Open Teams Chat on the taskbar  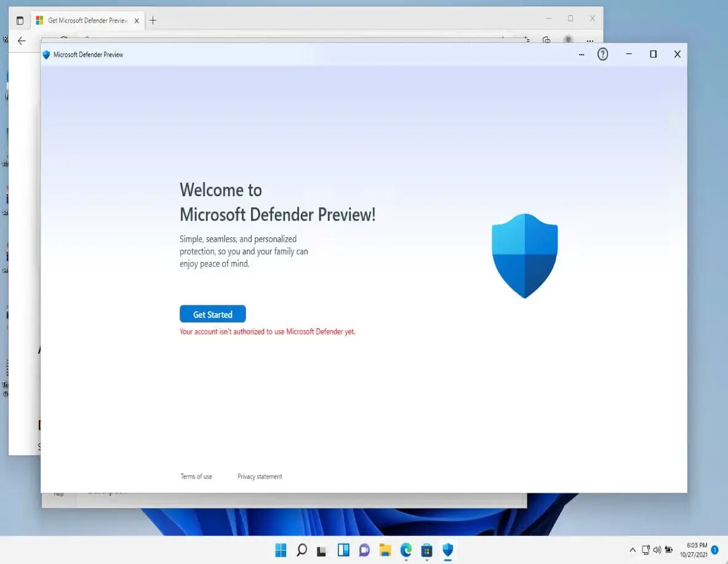[364, 550]
